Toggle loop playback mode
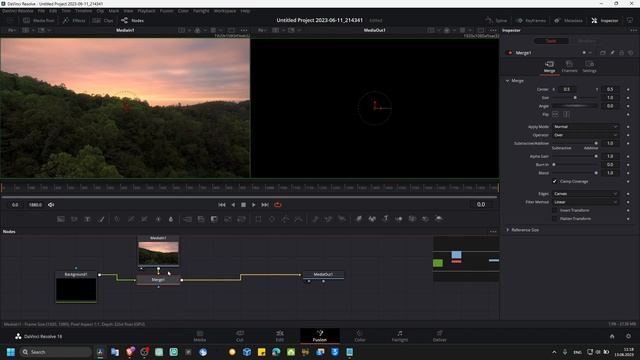 coord(278,205)
